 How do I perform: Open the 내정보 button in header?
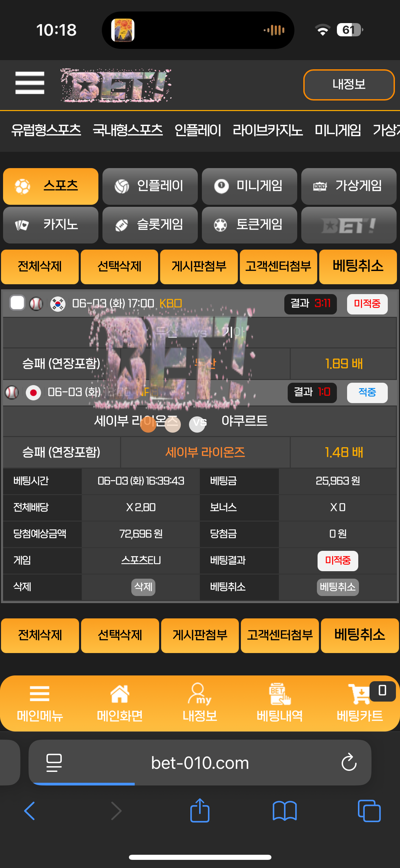click(349, 85)
